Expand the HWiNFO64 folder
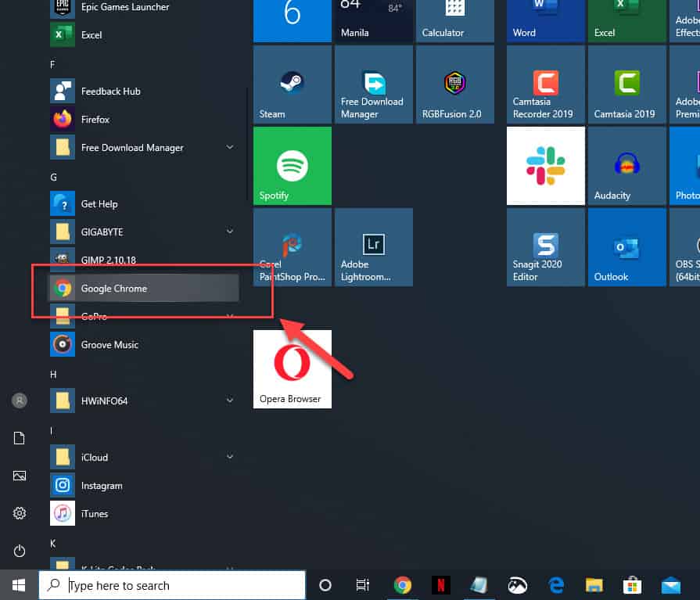 pos(229,401)
